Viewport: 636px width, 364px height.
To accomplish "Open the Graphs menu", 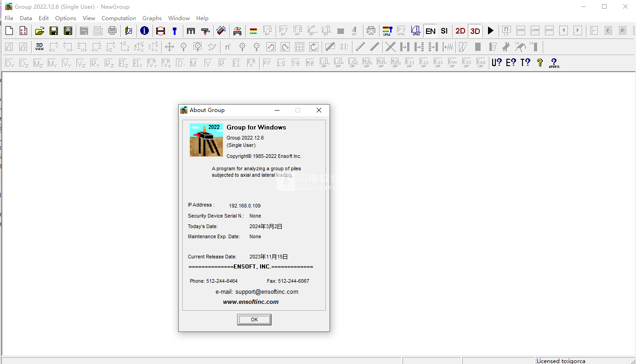I will click(x=152, y=18).
